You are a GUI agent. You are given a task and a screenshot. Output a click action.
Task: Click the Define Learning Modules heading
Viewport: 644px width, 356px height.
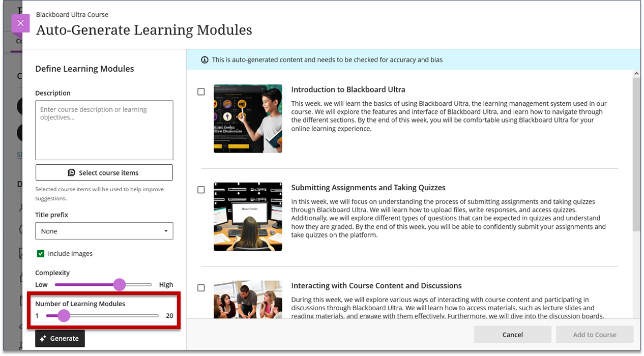(x=84, y=69)
